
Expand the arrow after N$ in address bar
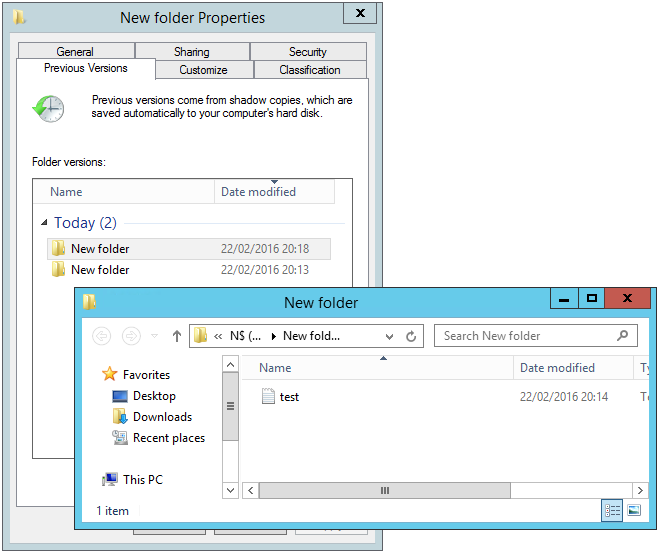tap(274, 336)
